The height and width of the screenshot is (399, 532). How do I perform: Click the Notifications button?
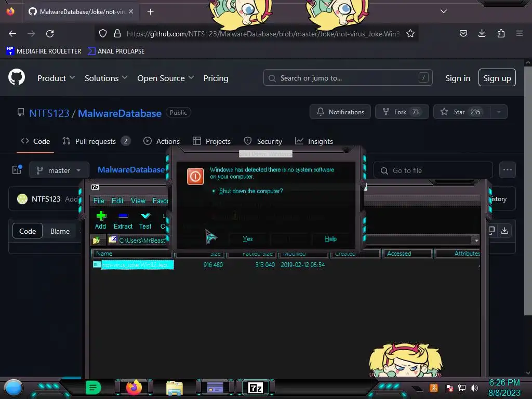[x=340, y=112]
